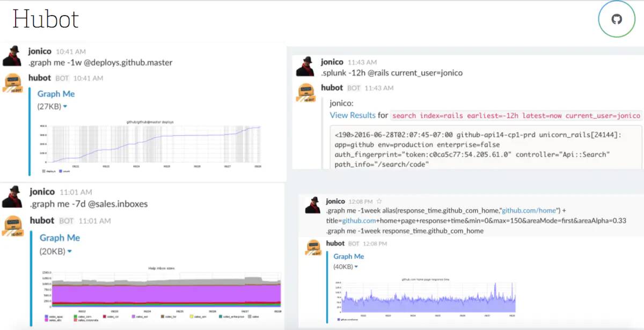The image size is (644, 330).
Task: Open the github.com link after title=
Action: 359,221
